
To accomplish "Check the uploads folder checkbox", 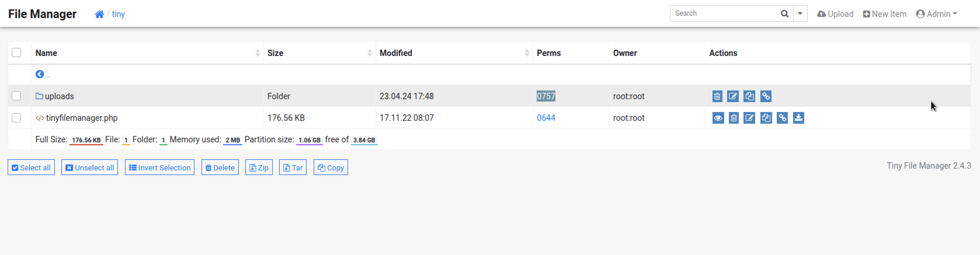I will coord(16,96).
